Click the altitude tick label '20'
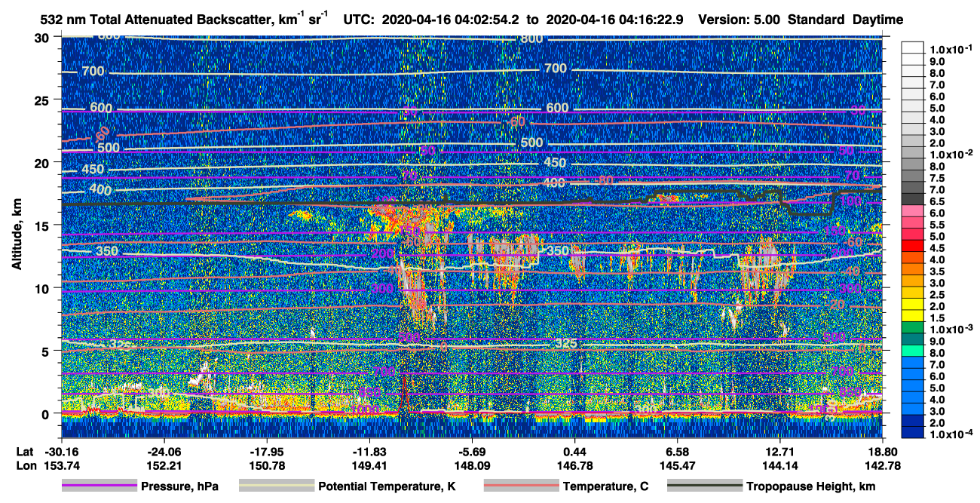 [43, 162]
